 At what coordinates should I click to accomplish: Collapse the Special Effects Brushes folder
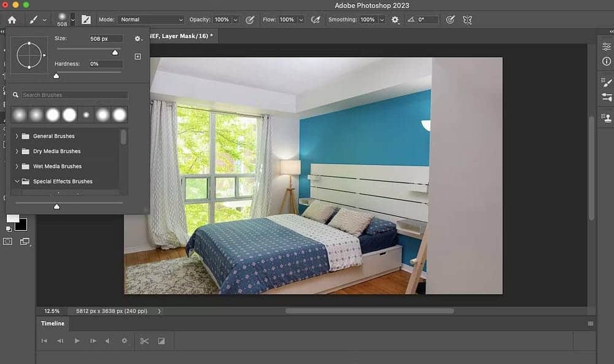17,182
